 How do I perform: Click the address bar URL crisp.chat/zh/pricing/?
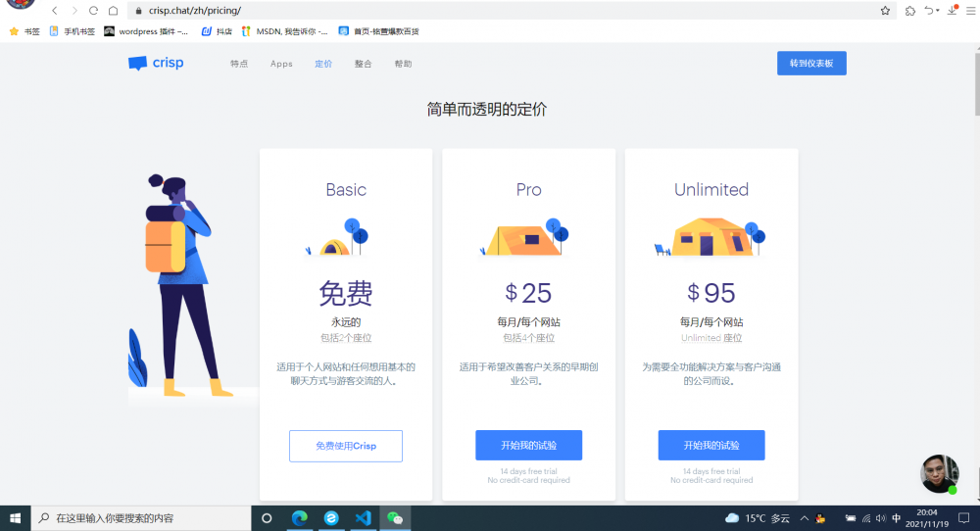tap(195, 11)
